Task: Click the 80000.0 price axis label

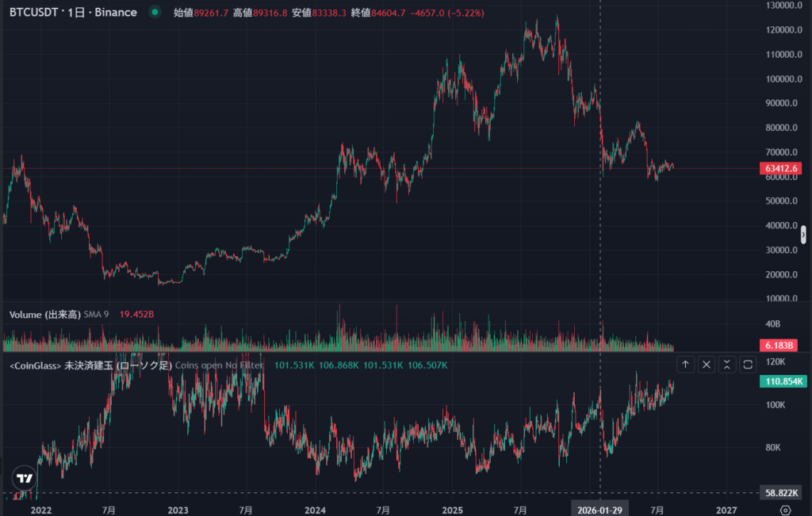Action: (782, 128)
